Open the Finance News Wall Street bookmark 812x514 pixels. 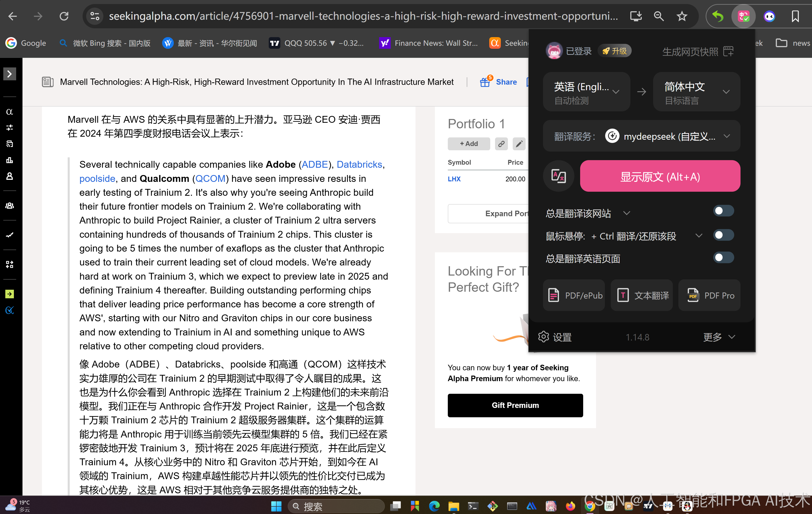428,43
